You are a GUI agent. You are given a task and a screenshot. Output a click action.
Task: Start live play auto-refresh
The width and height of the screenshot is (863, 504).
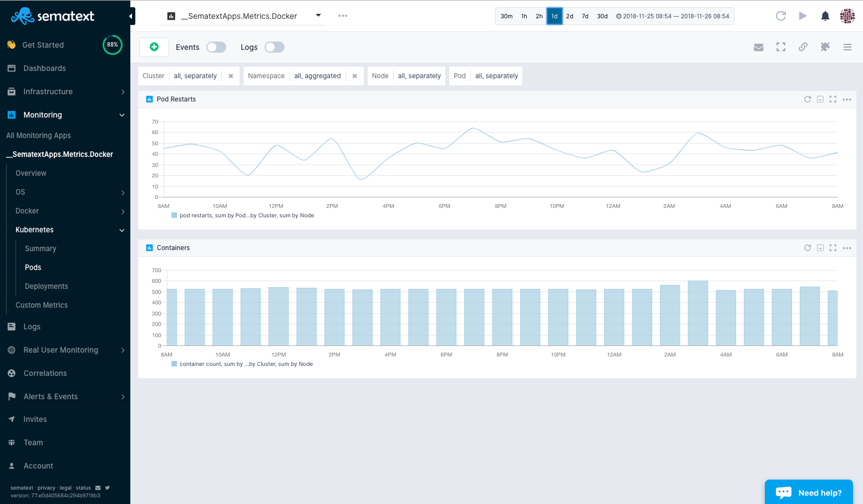click(803, 16)
